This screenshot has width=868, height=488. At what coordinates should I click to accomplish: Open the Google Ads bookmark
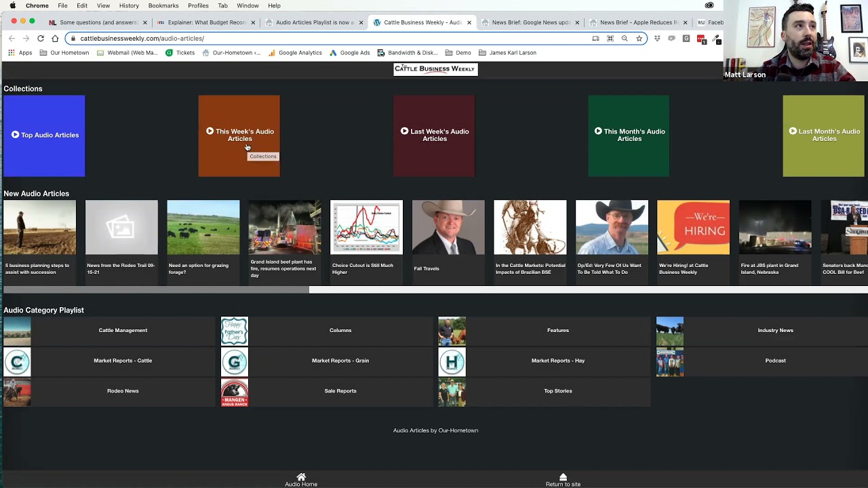[x=349, y=53]
